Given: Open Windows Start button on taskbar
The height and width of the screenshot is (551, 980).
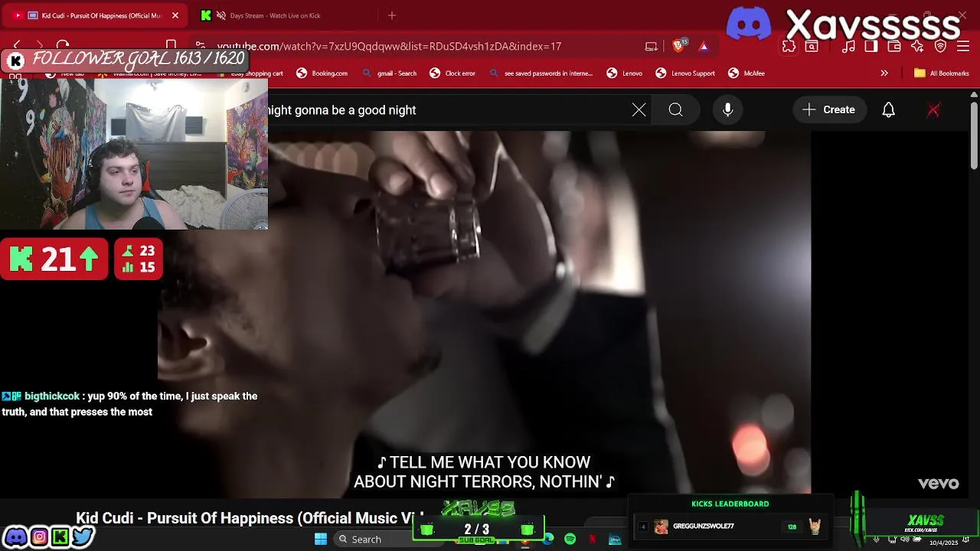Looking at the screenshot, I should pos(321,540).
